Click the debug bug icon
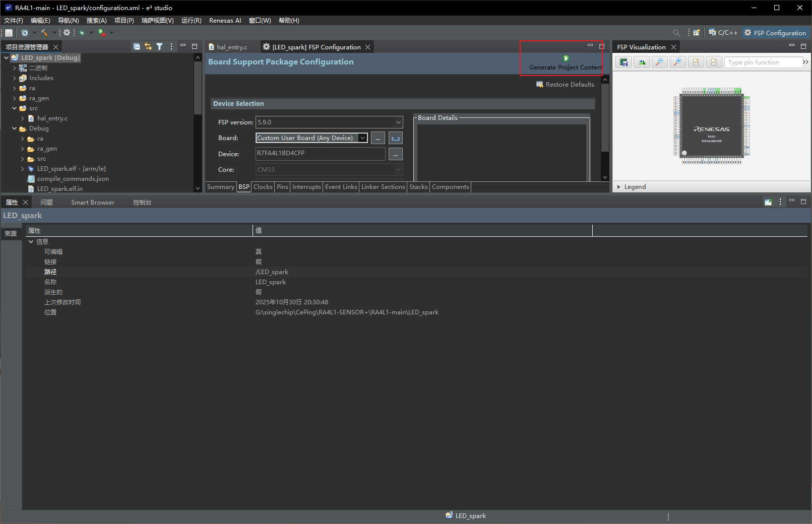The width and height of the screenshot is (812, 524). click(82, 33)
